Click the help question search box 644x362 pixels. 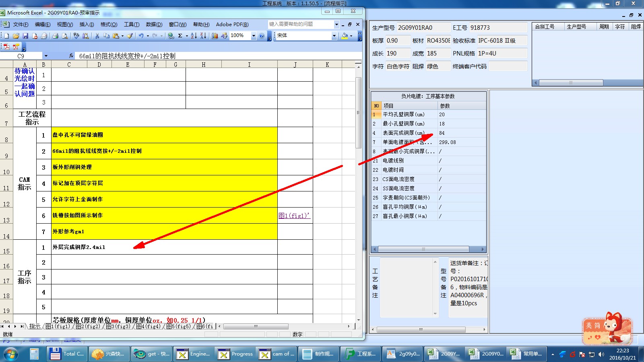click(301, 24)
